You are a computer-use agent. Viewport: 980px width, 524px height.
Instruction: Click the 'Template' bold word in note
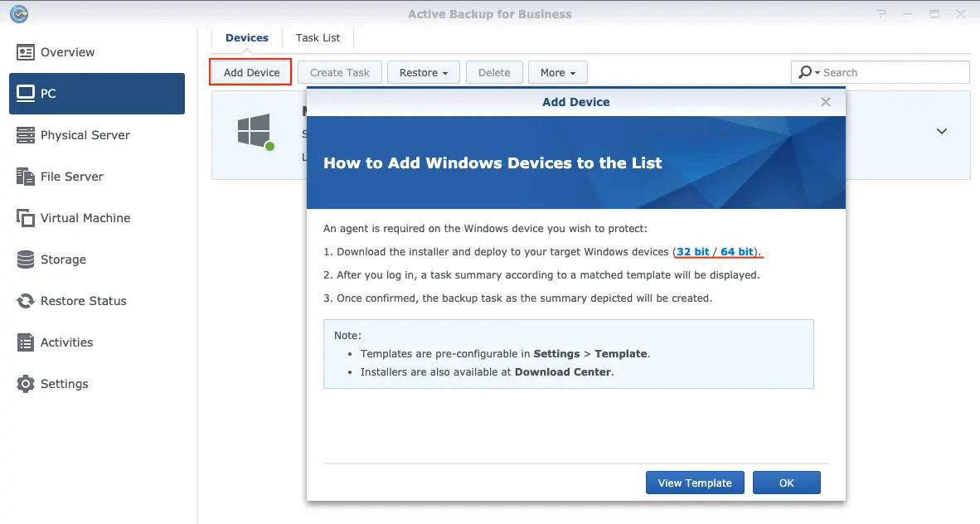(621, 354)
